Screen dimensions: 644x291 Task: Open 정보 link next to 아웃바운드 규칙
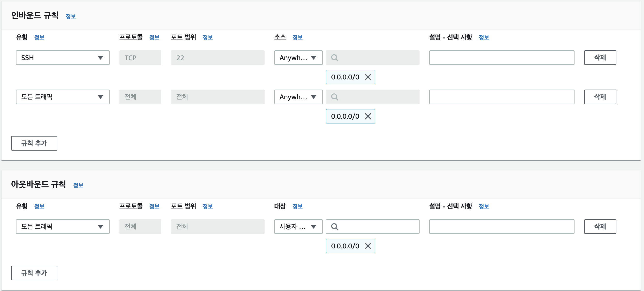click(78, 185)
